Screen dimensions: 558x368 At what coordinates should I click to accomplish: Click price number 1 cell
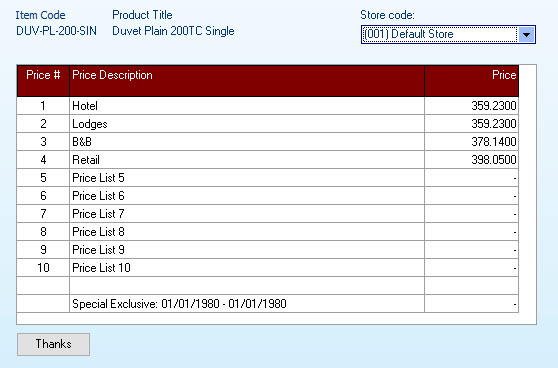coord(43,106)
